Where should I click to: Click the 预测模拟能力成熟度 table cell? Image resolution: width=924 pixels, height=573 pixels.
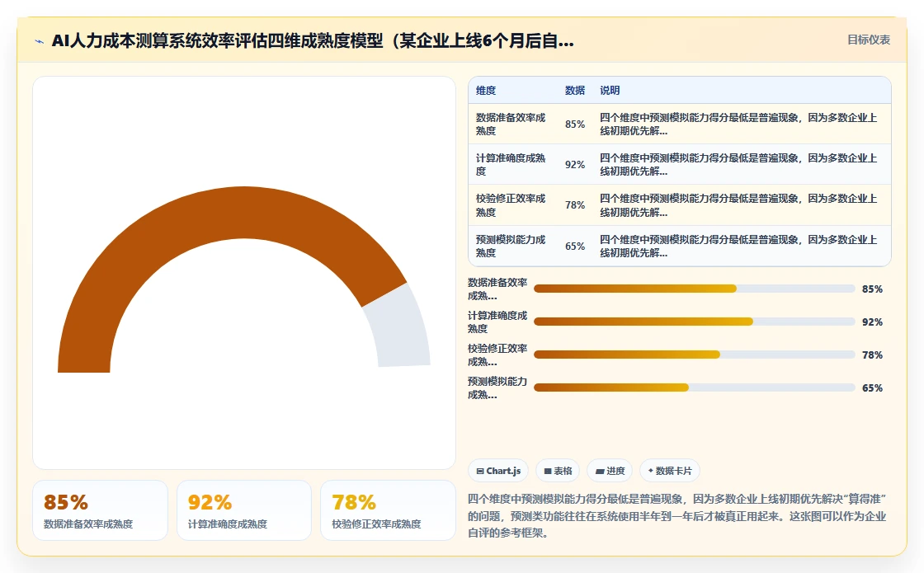click(x=511, y=247)
